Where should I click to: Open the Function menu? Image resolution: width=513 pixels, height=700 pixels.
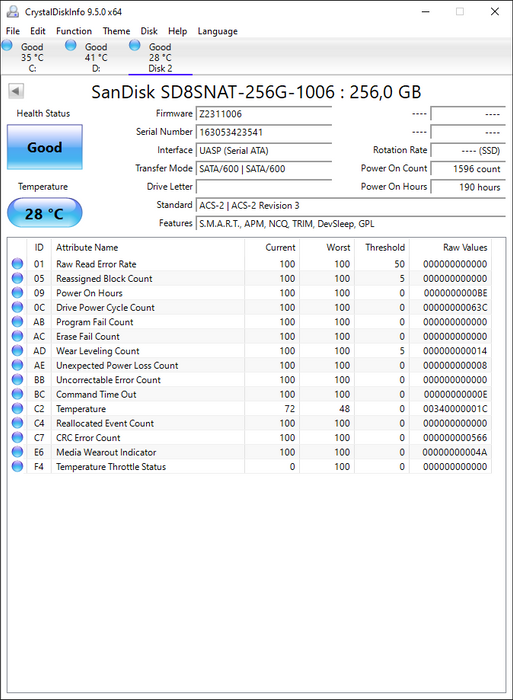[74, 31]
